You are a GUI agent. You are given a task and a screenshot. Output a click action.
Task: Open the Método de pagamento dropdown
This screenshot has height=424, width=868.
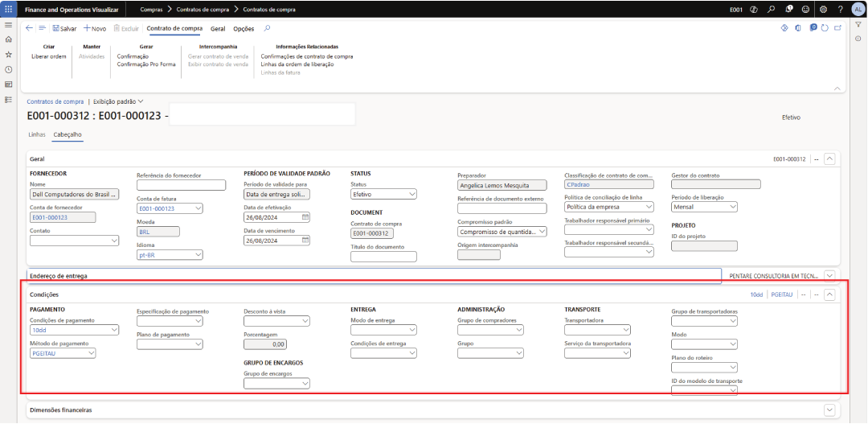pos(92,352)
